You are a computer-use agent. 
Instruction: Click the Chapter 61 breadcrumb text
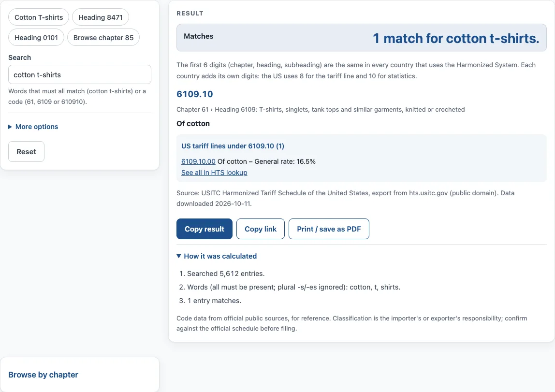point(192,110)
